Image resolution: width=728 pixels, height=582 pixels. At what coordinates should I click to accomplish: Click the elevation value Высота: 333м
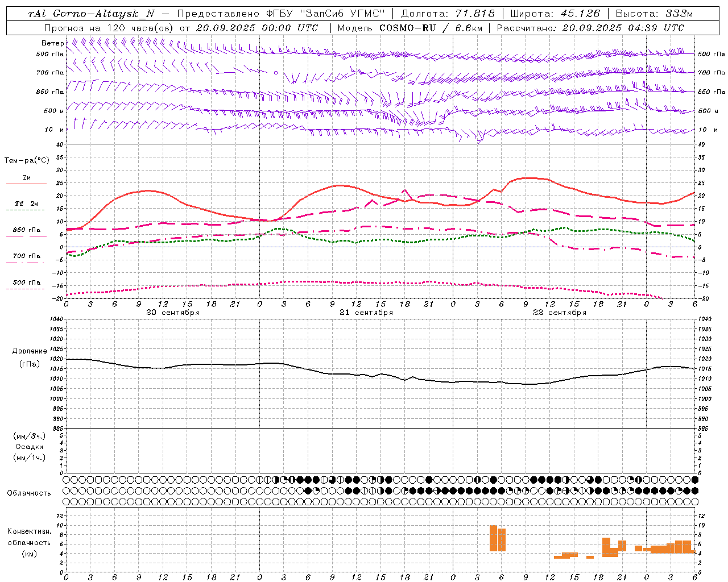pos(654,14)
